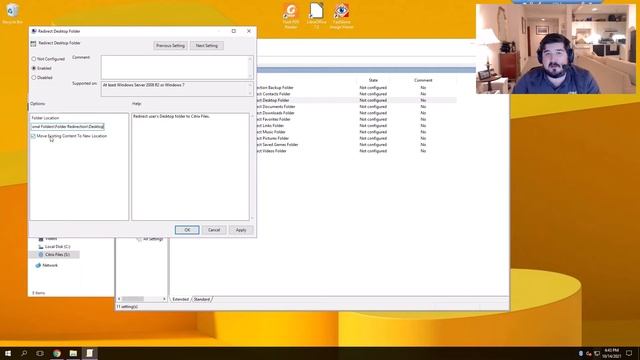Open FastStone Image Viewer desktop shortcut

click(341, 16)
